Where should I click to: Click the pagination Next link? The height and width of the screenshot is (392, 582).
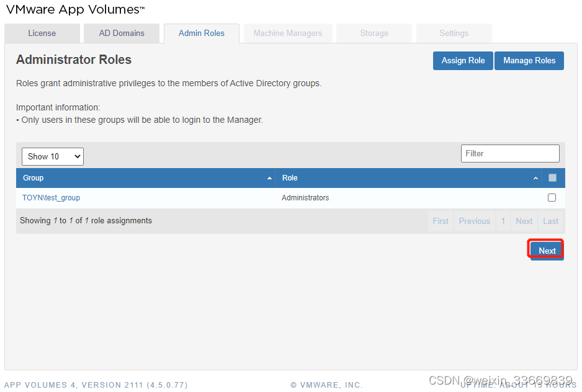coord(524,221)
